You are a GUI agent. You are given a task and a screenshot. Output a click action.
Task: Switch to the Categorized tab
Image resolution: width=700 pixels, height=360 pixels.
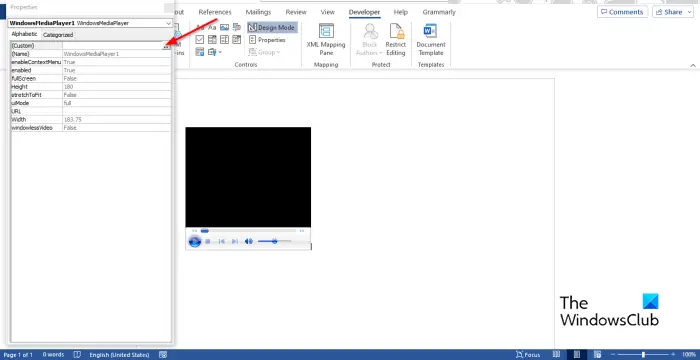click(x=58, y=35)
